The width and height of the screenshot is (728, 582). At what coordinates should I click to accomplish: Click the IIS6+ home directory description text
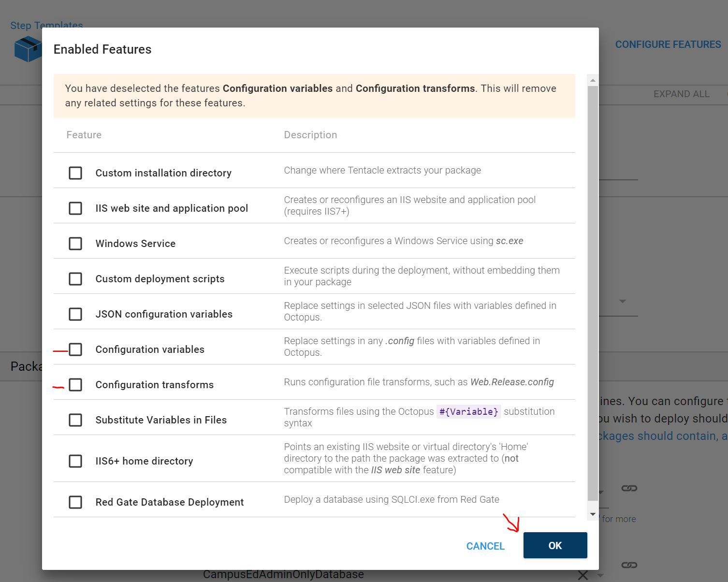click(x=406, y=458)
